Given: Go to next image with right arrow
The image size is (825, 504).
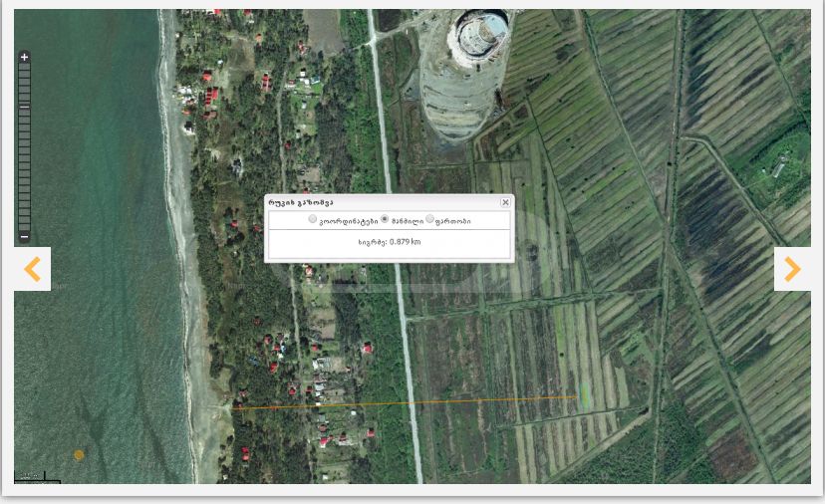Looking at the screenshot, I should [x=792, y=269].
